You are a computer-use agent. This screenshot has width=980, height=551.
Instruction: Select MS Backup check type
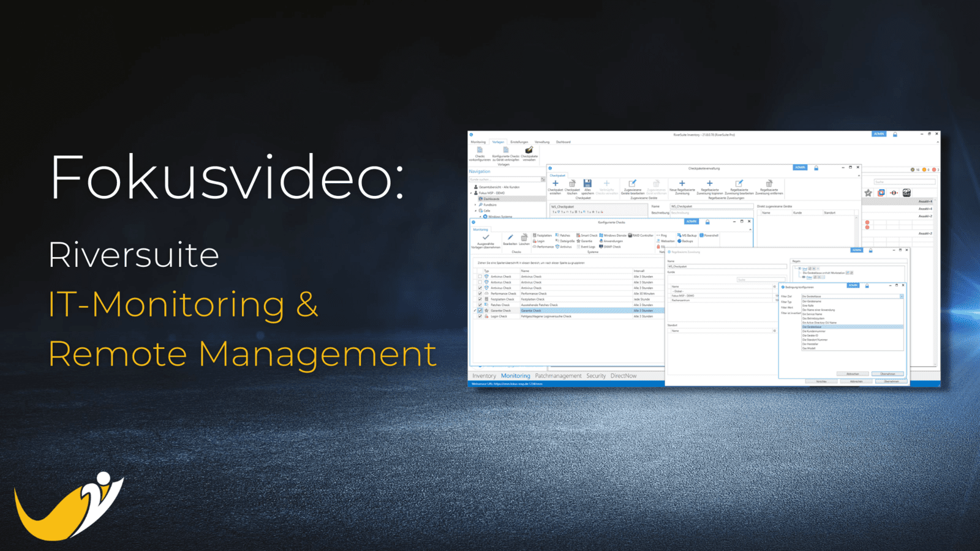[687, 235]
